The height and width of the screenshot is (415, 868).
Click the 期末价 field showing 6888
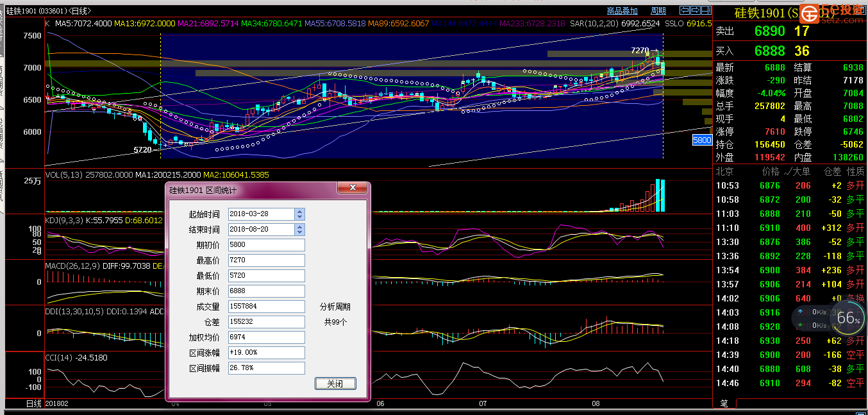[267, 291]
